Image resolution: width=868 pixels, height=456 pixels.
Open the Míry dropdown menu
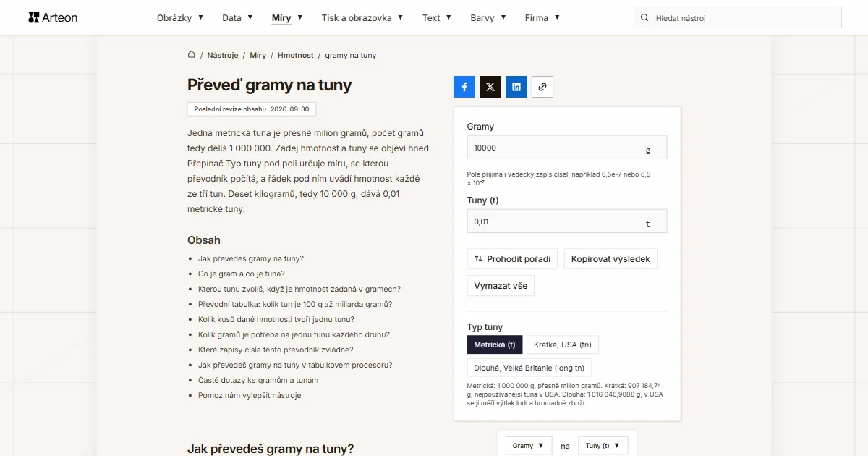[x=287, y=18]
